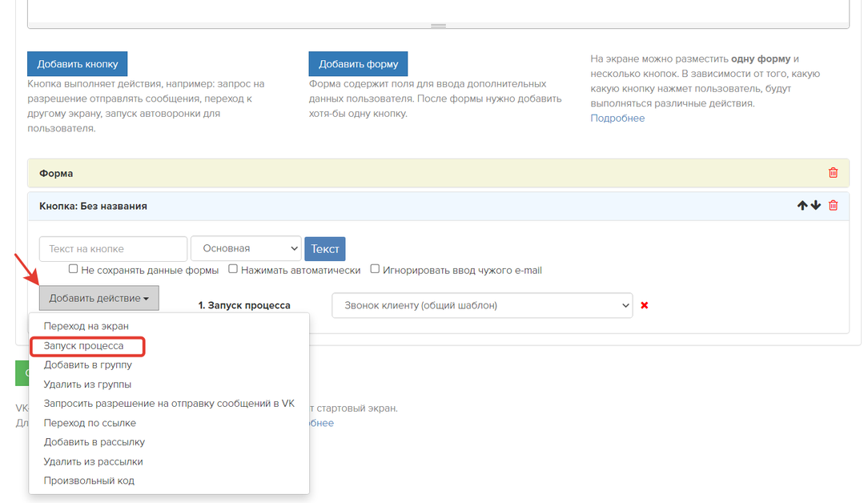
Task: Choose Произвольный код from the list
Action: (89, 481)
